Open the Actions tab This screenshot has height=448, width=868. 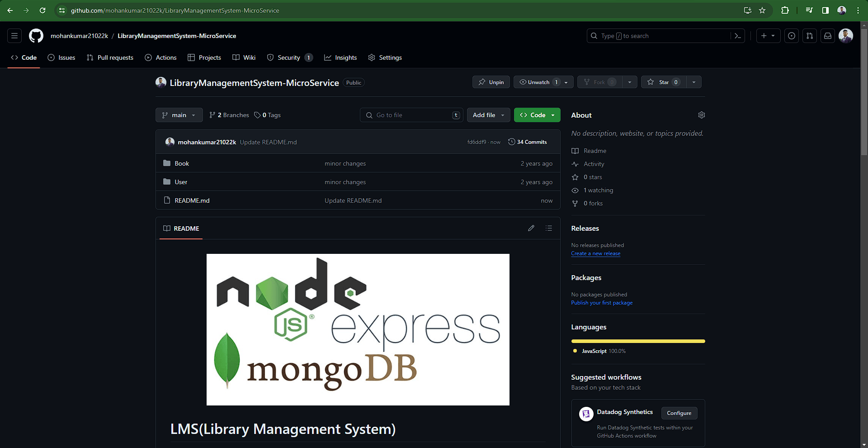160,57
